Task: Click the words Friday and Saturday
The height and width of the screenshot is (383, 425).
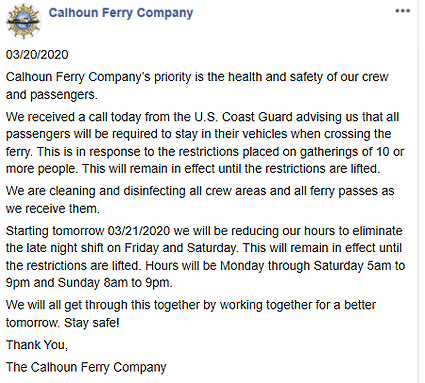Action: (x=180, y=248)
